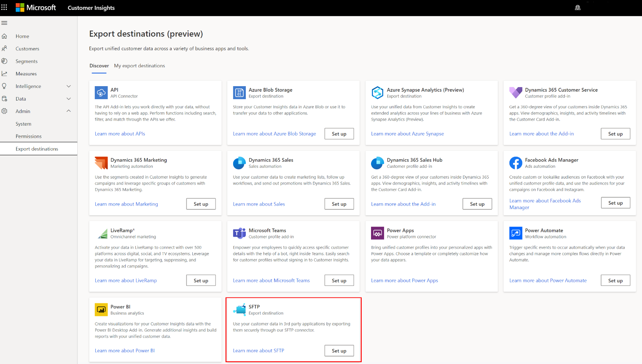Set up LiveRamp export
The image size is (642, 364).
coord(201,281)
